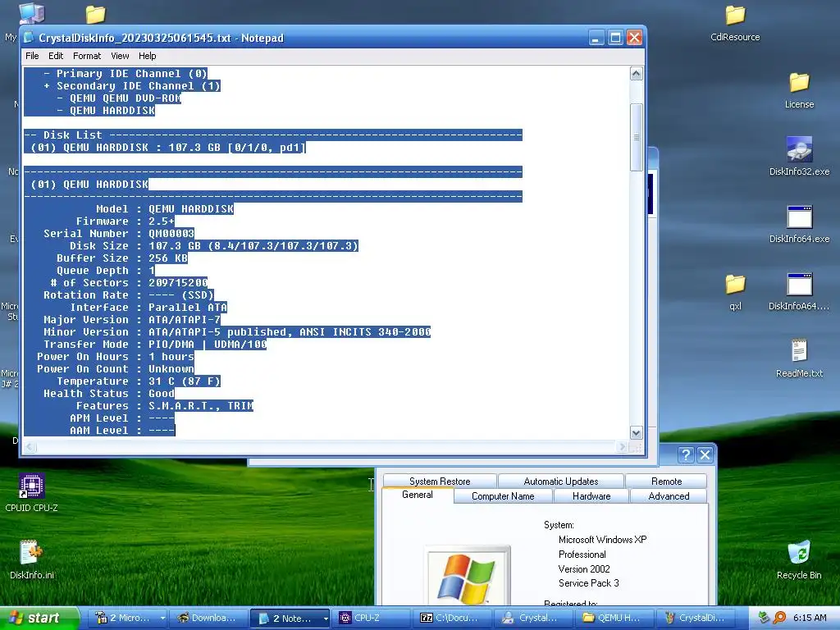The height and width of the screenshot is (630, 840).
Task: Switch to the Advanced tab
Action: [x=669, y=496]
